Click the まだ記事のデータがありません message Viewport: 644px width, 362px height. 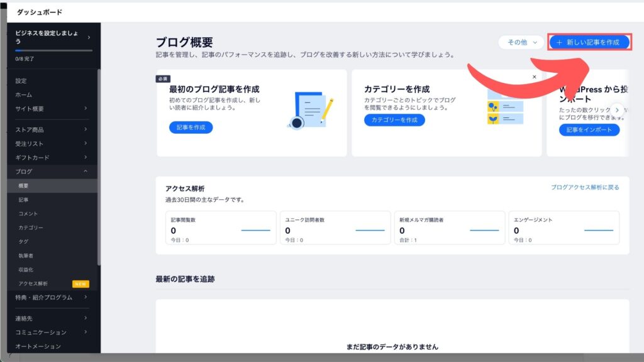pyautogui.click(x=392, y=347)
